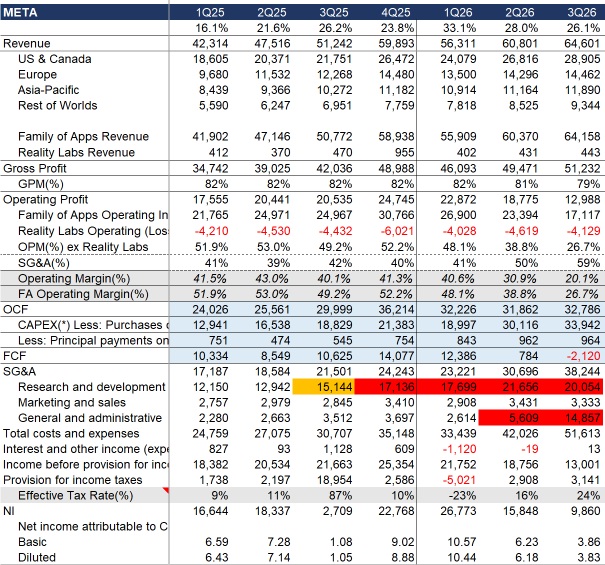Screen dimensions: 605x565
Task: Select the Gross Profit row label
Action: [35, 168]
